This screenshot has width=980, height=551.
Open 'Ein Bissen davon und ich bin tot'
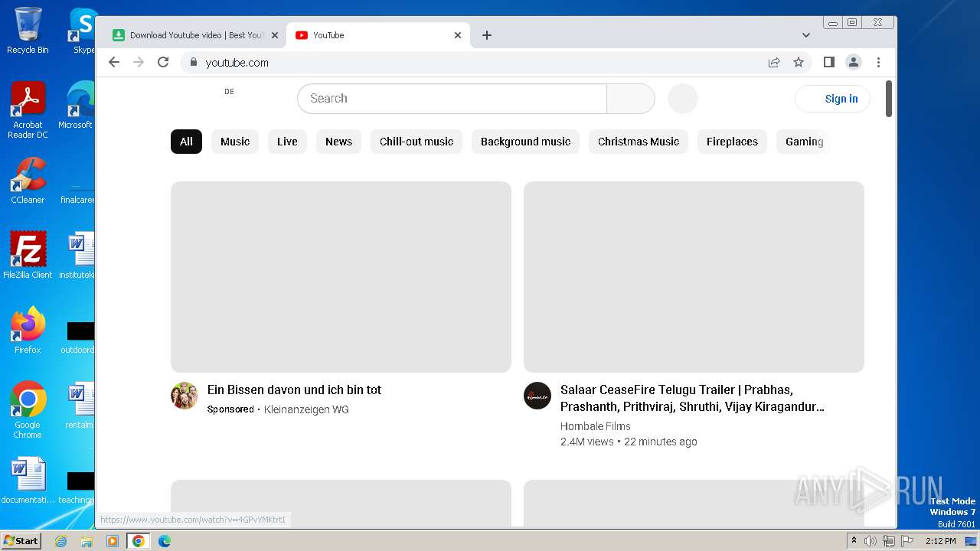pyautogui.click(x=294, y=390)
